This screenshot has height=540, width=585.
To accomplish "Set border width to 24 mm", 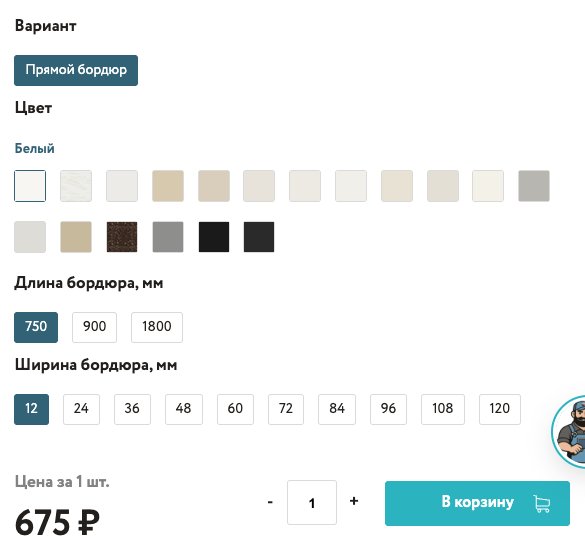I will (81, 409).
